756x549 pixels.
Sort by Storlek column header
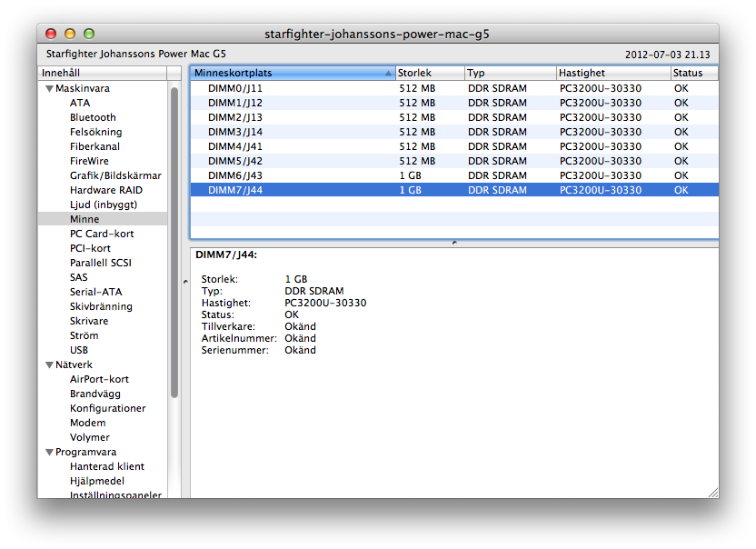pyautogui.click(x=430, y=73)
